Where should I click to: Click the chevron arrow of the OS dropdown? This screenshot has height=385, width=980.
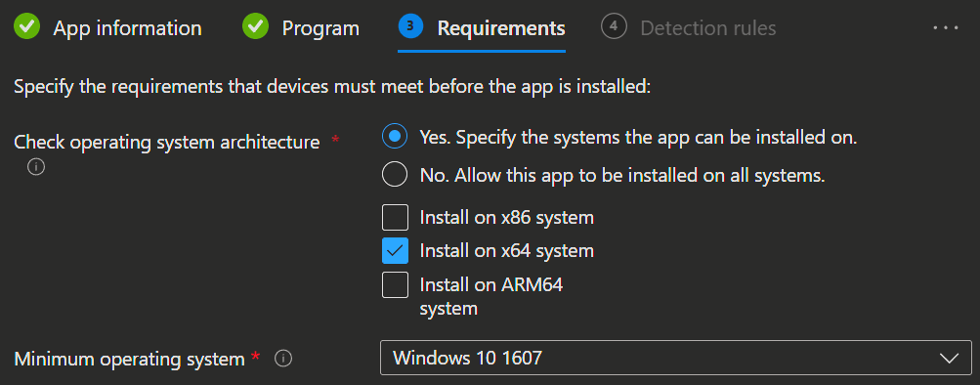950,358
